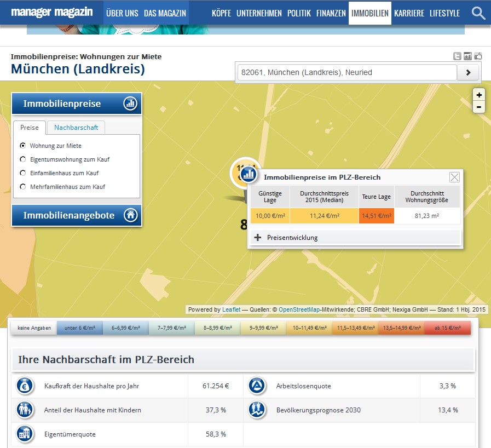Viewport: 491px width, 448px height.
Task: Click the keine Angaben legend swatch
Action: (34, 328)
